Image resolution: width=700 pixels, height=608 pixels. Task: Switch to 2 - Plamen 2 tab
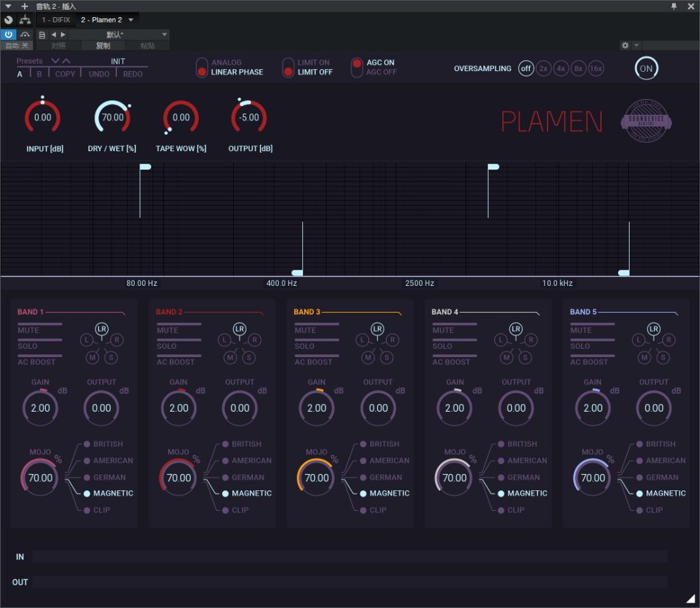(x=101, y=20)
